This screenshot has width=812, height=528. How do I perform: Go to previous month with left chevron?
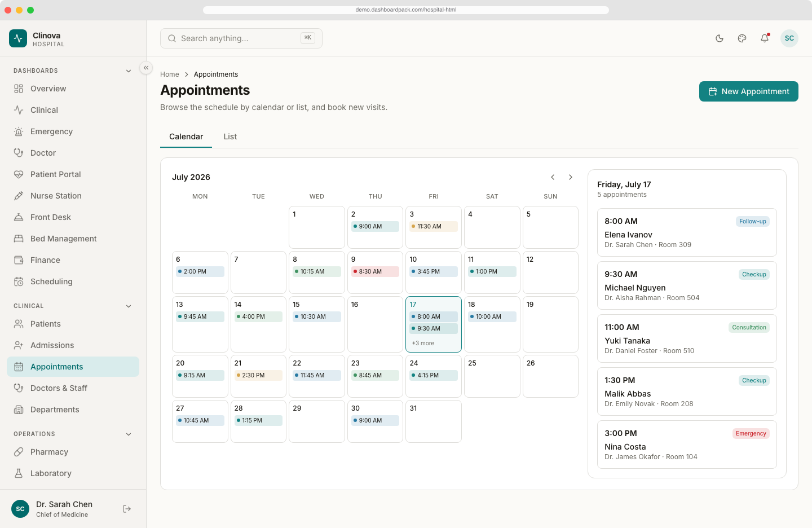553,177
